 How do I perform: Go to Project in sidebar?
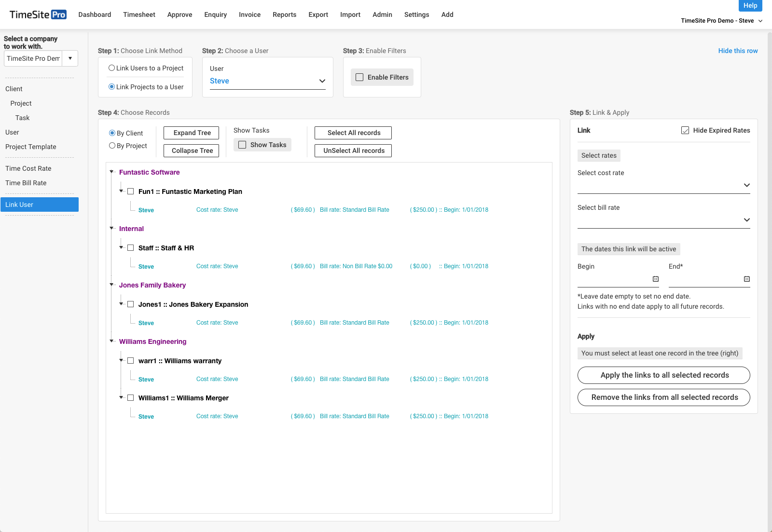point(21,103)
